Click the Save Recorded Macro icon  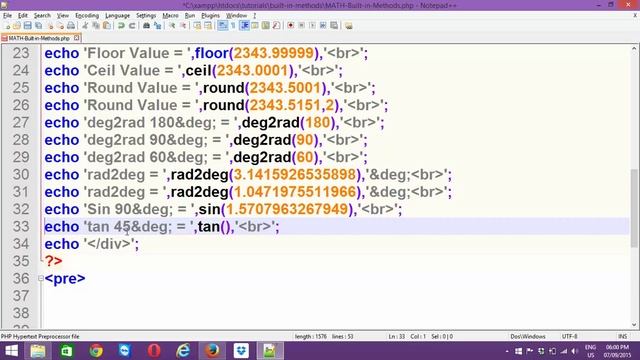(334, 26)
